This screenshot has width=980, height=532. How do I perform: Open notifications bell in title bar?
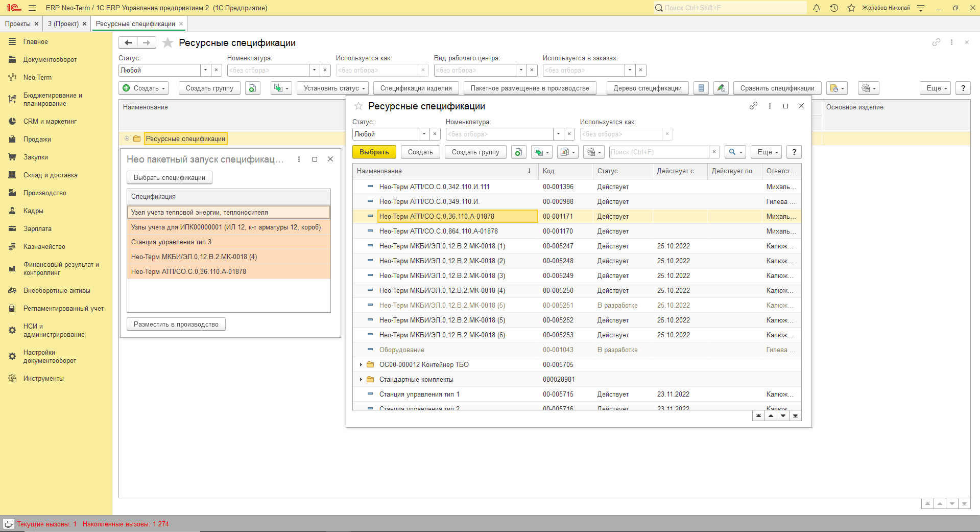(x=817, y=8)
